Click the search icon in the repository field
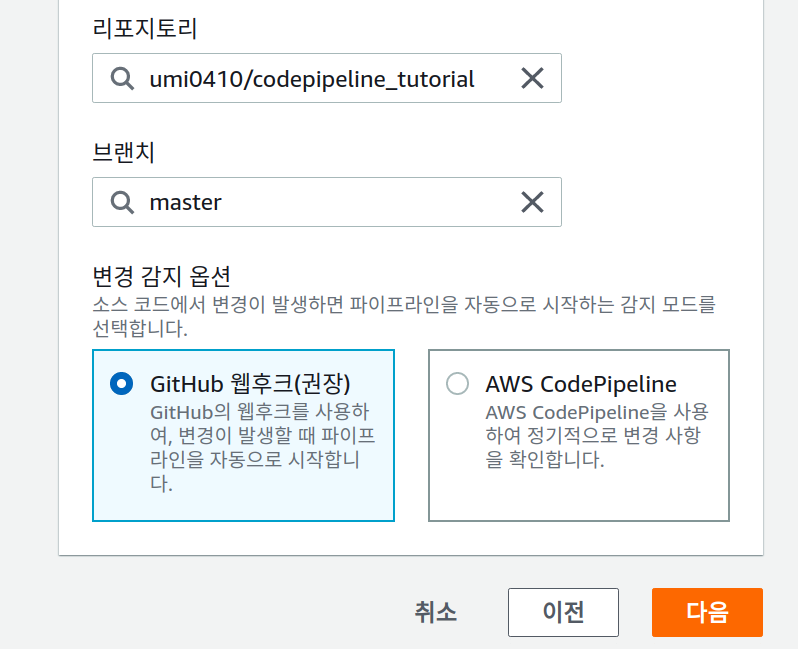The width and height of the screenshot is (798, 649). point(122,79)
